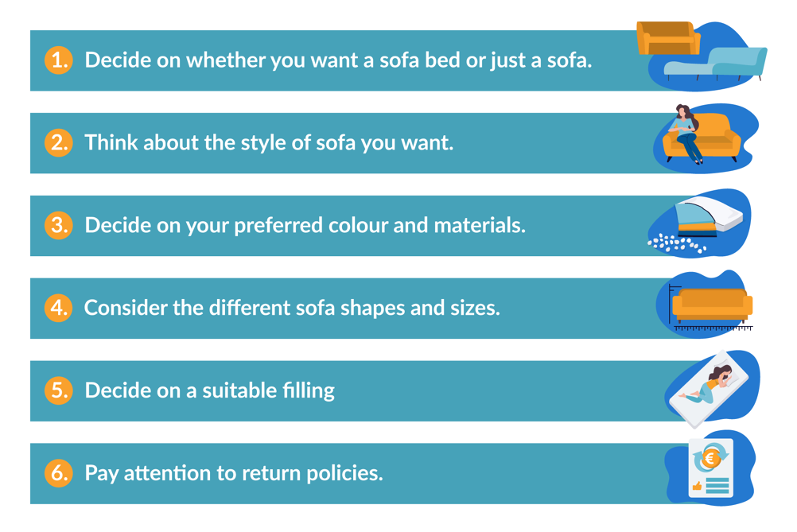Select the orange number 3 badge
This screenshot has width=797, height=532.
pyautogui.click(x=58, y=226)
